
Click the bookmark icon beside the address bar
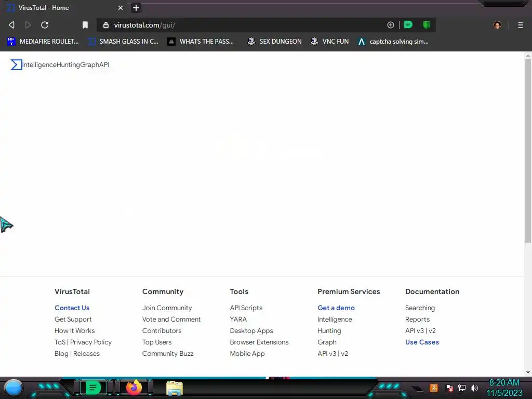[85, 25]
